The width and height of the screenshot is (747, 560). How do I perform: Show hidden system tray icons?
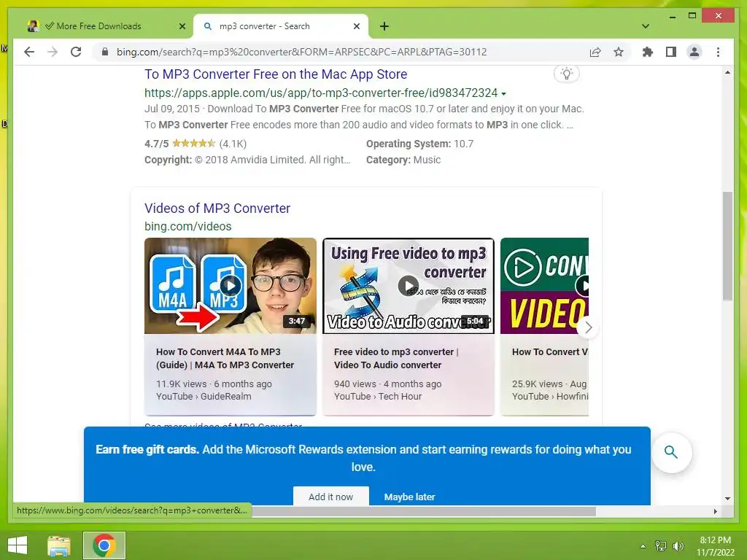(x=643, y=546)
